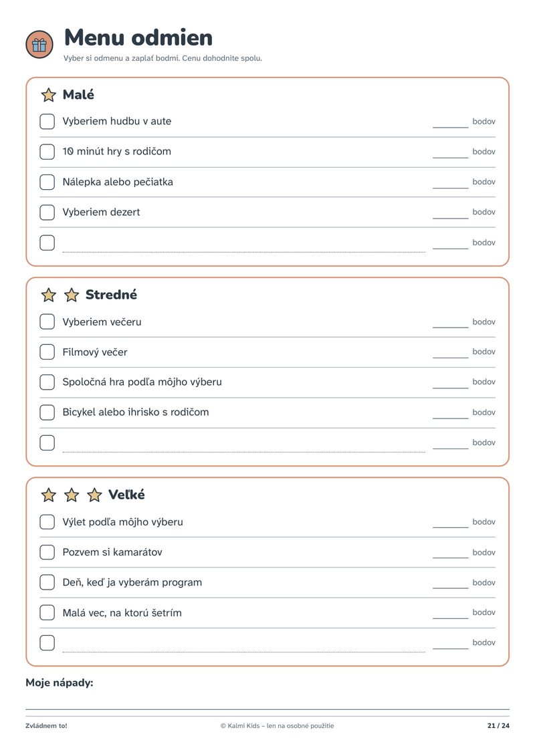Click the middle star in the Veľké section
Screen dimensions: 535x756
click(x=72, y=495)
